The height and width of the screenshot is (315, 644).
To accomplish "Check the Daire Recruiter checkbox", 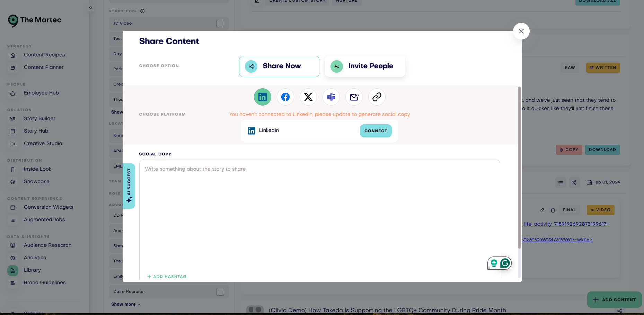I will tap(220, 292).
